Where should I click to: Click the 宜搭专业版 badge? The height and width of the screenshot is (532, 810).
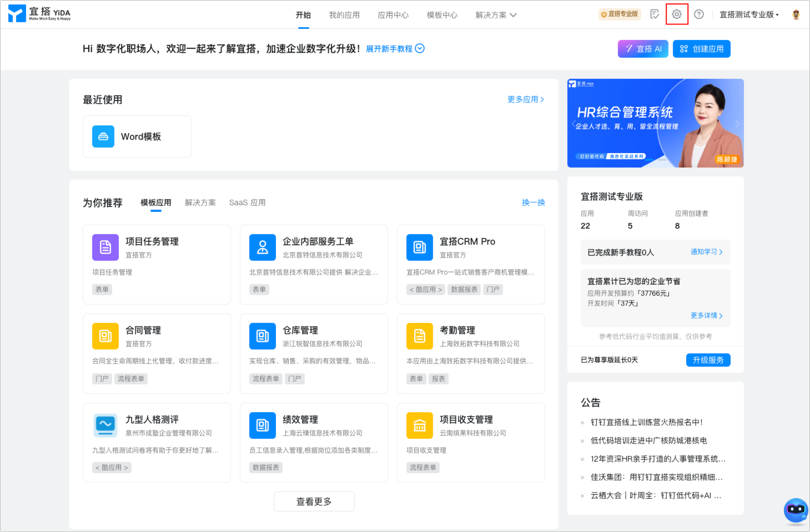[620, 14]
